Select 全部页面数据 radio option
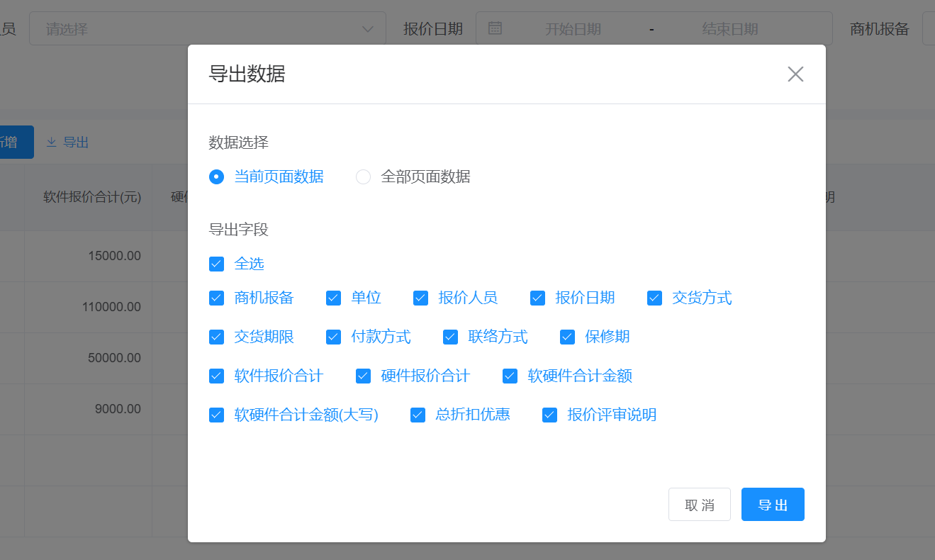 tap(364, 177)
